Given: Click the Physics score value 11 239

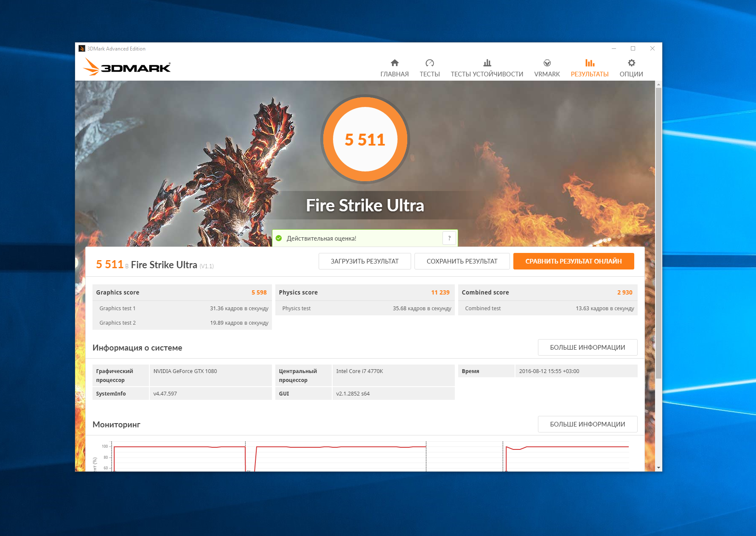Looking at the screenshot, I should [440, 292].
